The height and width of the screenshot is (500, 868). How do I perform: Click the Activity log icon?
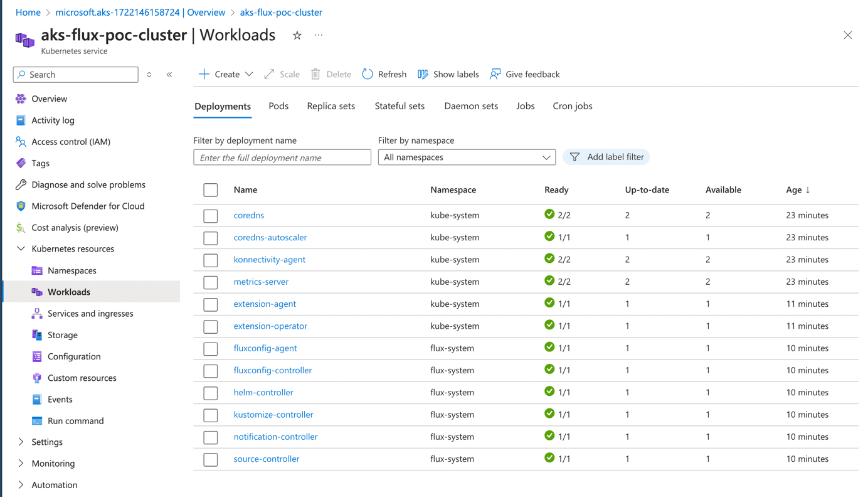coord(21,120)
